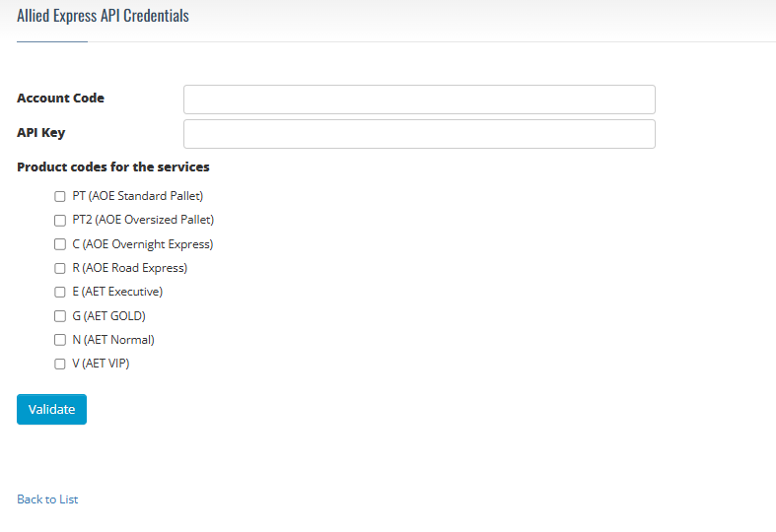Click the Validate button

point(51,410)
